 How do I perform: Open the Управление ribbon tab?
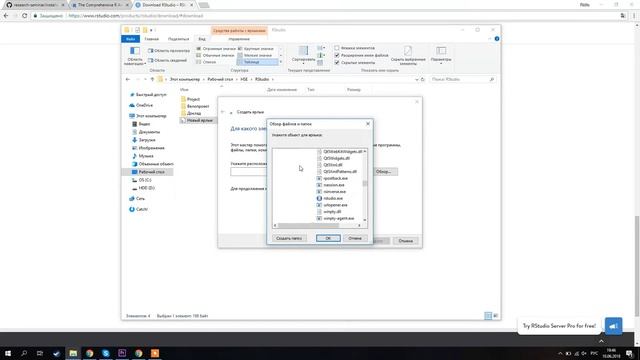[239, 39]
